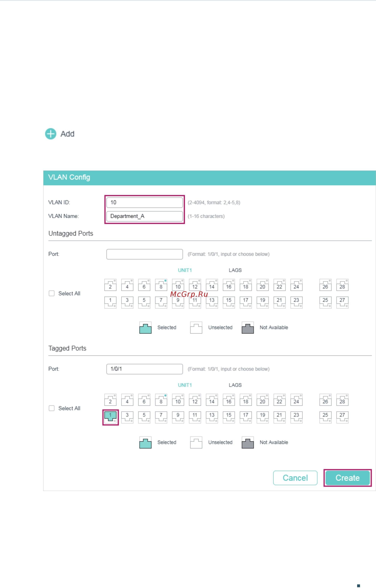Focus the VLAN Name field

coord(144,216)
